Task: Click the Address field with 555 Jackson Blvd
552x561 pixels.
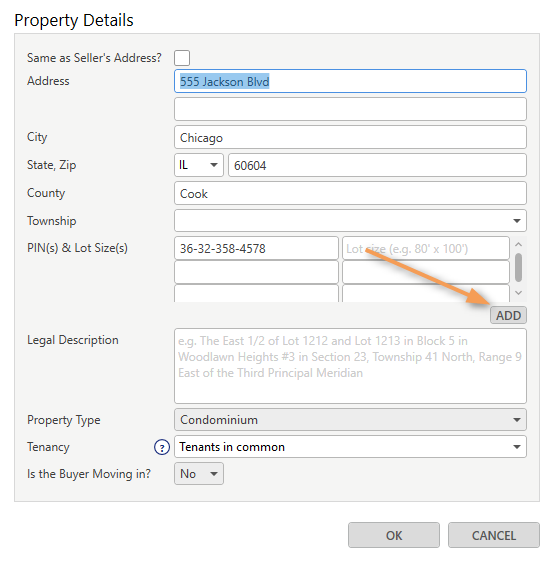Action: tap(350, 81)
